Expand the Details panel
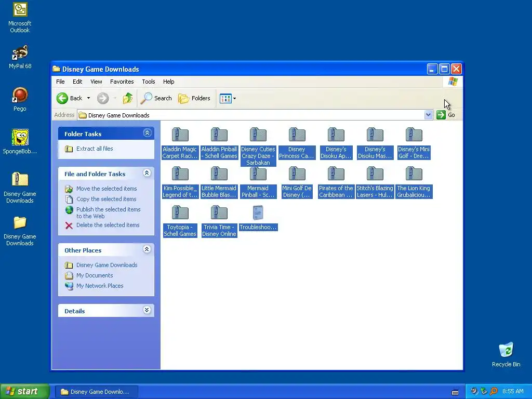 tap(147, 310)
